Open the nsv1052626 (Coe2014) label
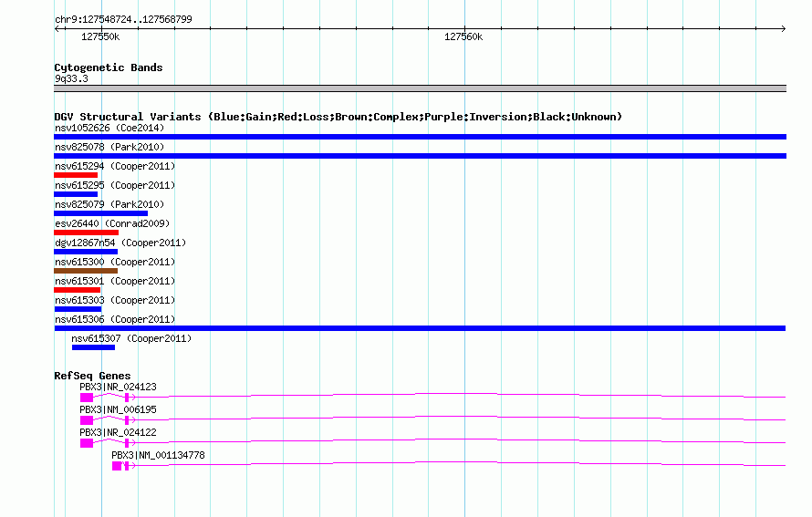The width and height of the screenshot is (812, 517). coord(109,128)
